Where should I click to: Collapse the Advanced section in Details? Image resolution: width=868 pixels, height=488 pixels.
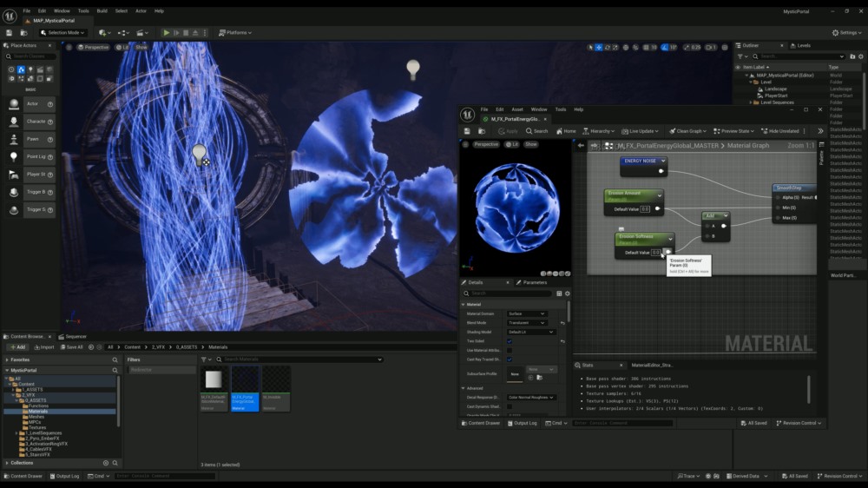pos(464,388)
